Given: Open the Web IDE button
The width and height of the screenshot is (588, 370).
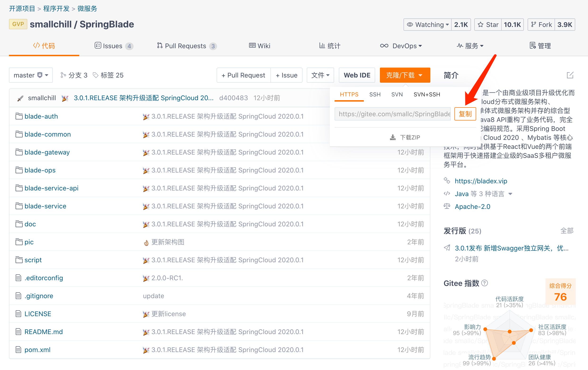Looking at the screenshot, I should (x=357, y=75).
